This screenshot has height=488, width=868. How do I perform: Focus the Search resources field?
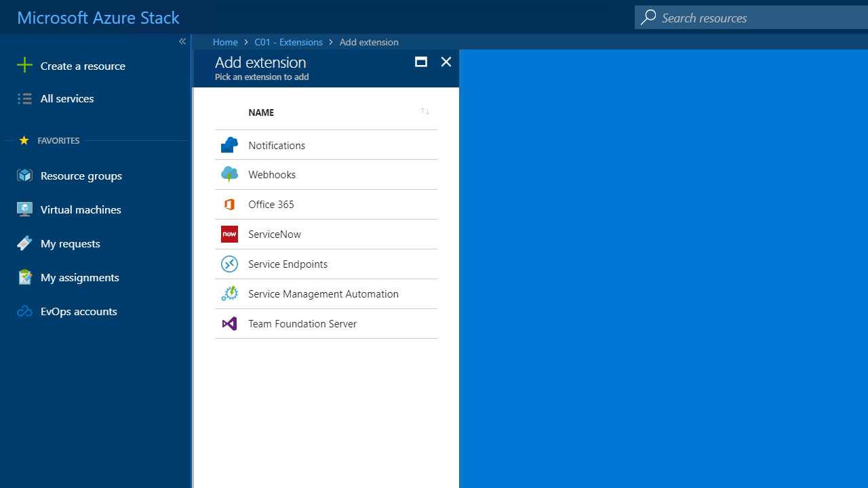click(x=751, y=17)
